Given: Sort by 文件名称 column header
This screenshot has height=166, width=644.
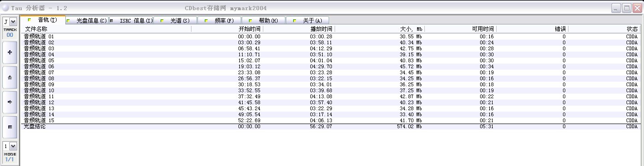Looking at the screenshot, I should pyautogui.click(x=106, y=29).
